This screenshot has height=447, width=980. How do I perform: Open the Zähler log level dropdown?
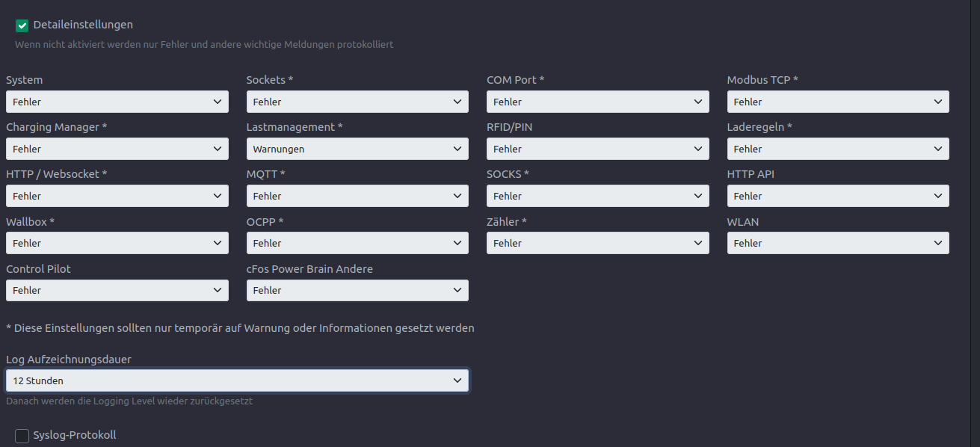click(x=598, y=243)
